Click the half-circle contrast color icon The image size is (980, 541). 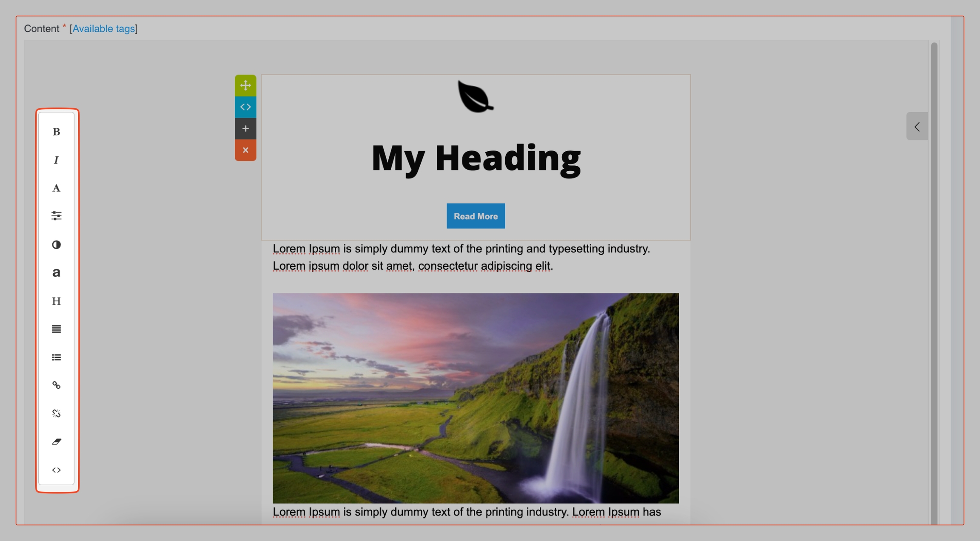56,244
